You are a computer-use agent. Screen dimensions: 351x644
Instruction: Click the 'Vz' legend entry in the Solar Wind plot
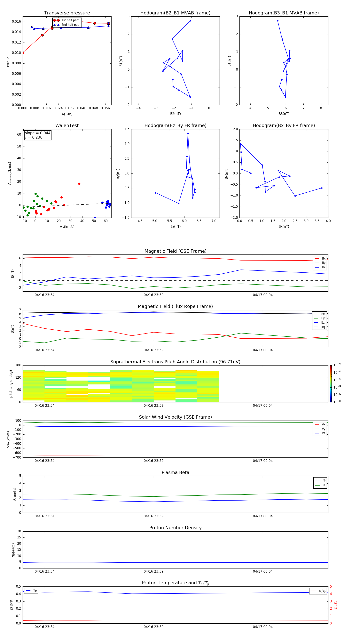[x=320, y=433]
